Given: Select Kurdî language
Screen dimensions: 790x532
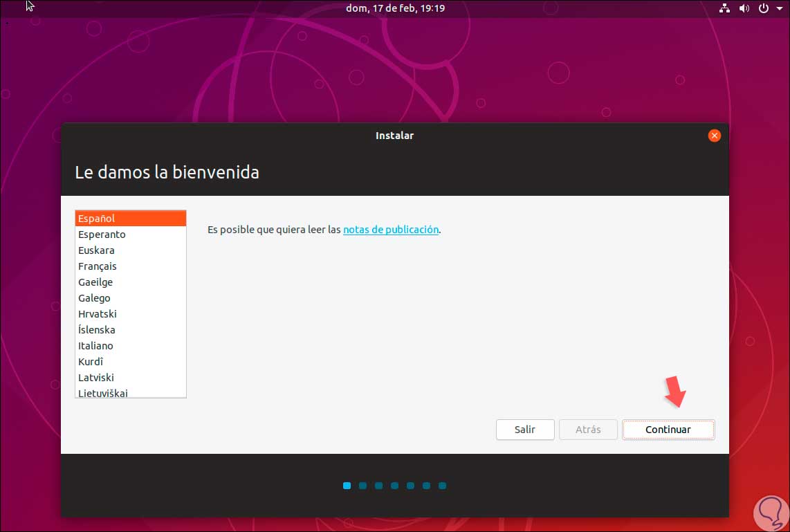Looking at the screenshot, I should pyautogui.click(x=131, y=362).
